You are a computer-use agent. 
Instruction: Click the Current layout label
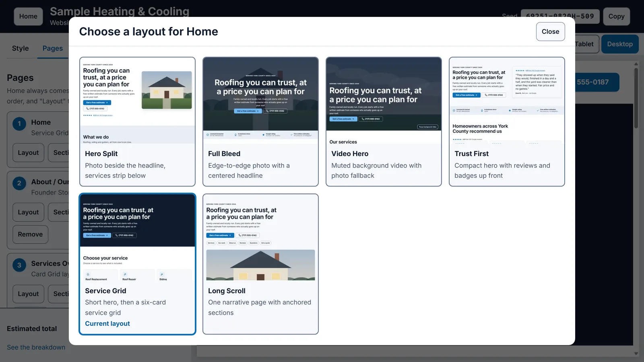[x=107, y=324]
